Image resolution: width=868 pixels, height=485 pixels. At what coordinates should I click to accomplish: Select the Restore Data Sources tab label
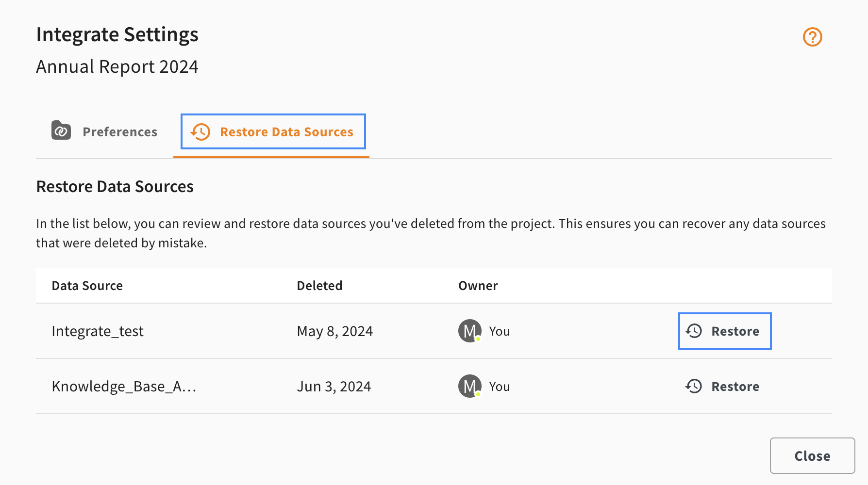click(x=286, y=132)
